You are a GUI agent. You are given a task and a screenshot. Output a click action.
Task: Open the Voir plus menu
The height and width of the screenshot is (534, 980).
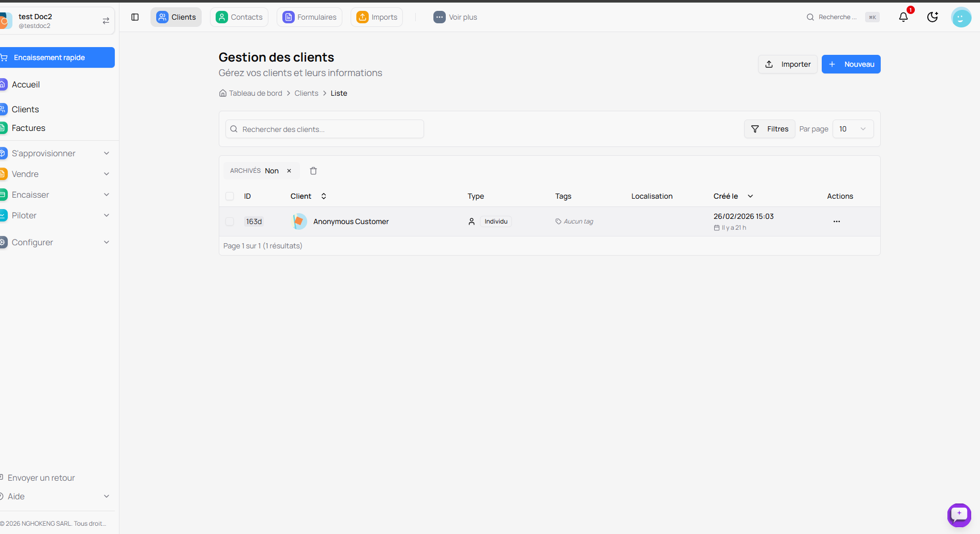455,17
